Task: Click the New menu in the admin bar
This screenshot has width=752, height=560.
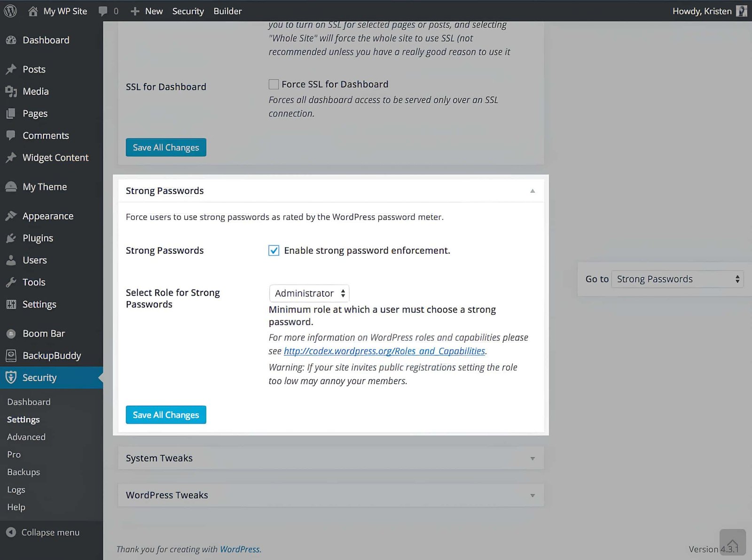Action: tap(146, 11)
